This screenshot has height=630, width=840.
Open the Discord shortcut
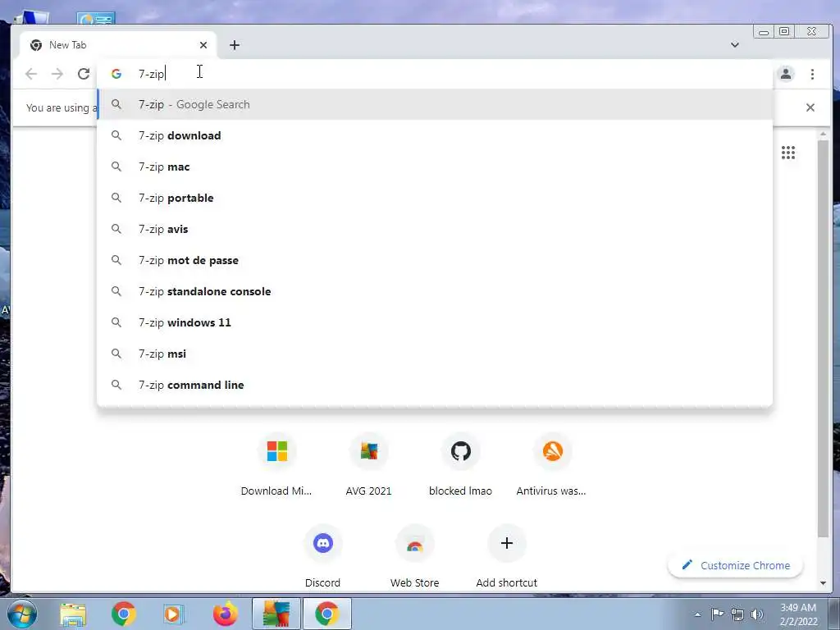coord(323,555)
